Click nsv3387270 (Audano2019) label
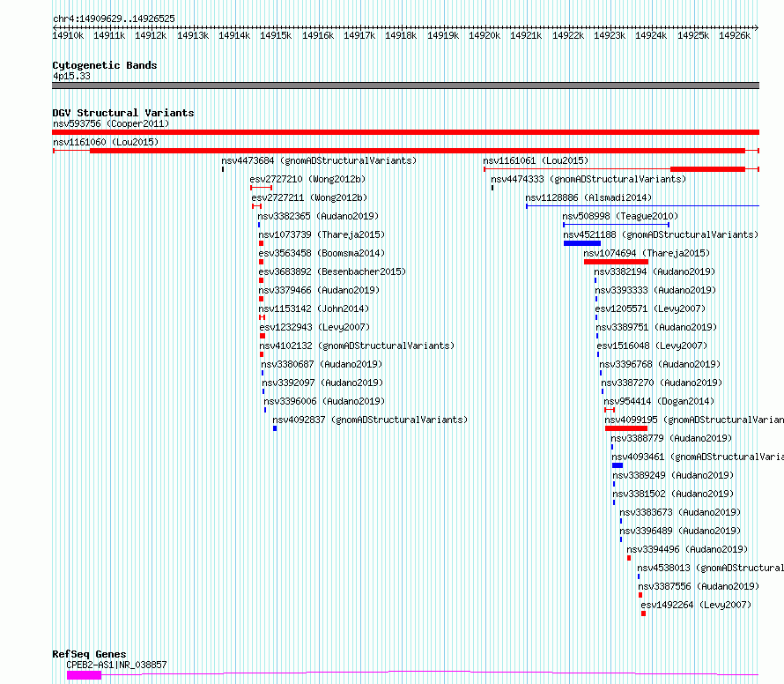 click(x=662, y=383)
